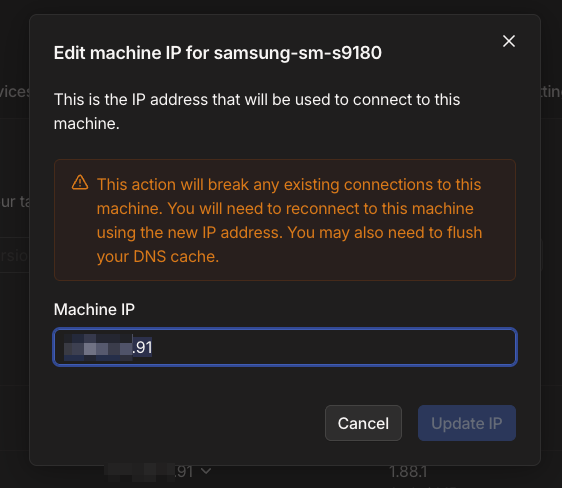Select the partially hidden Devices tab
The height and width of the screenshot is (488, 562).
[15, 92]
